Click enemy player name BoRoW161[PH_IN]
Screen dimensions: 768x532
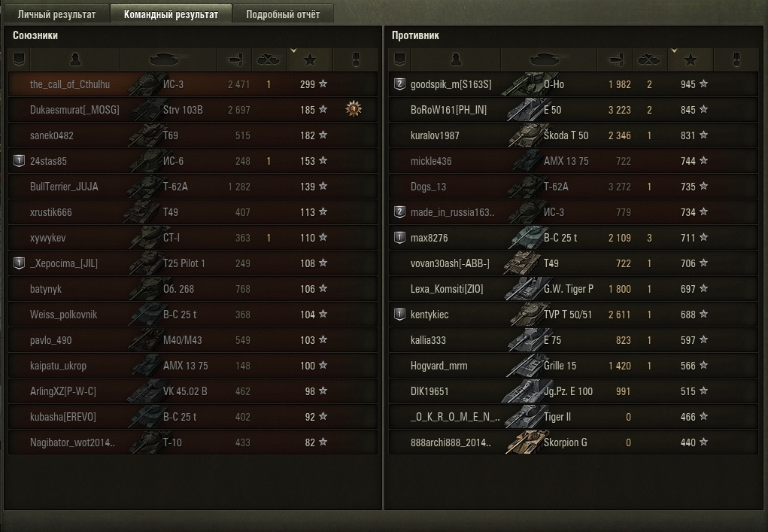point(448,110)
